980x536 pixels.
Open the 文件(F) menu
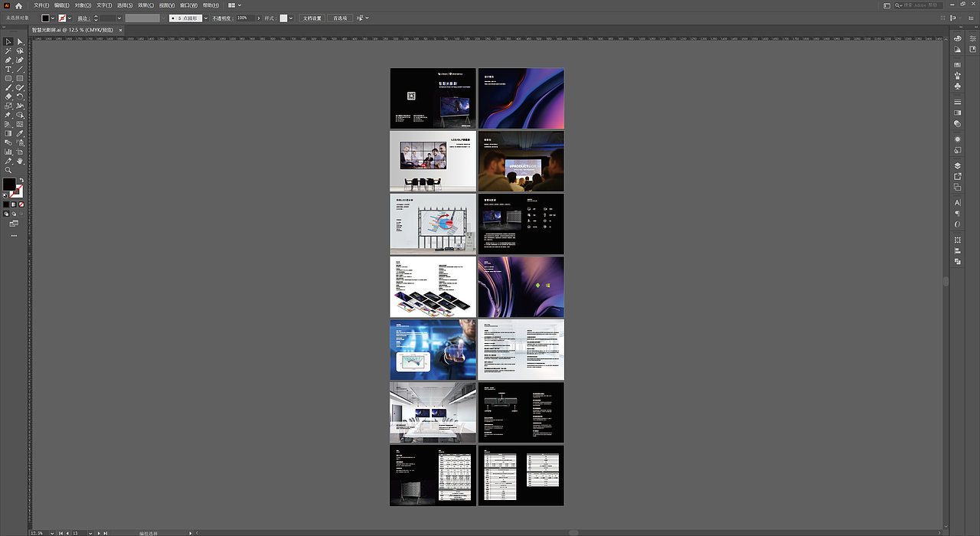[41, 5]
